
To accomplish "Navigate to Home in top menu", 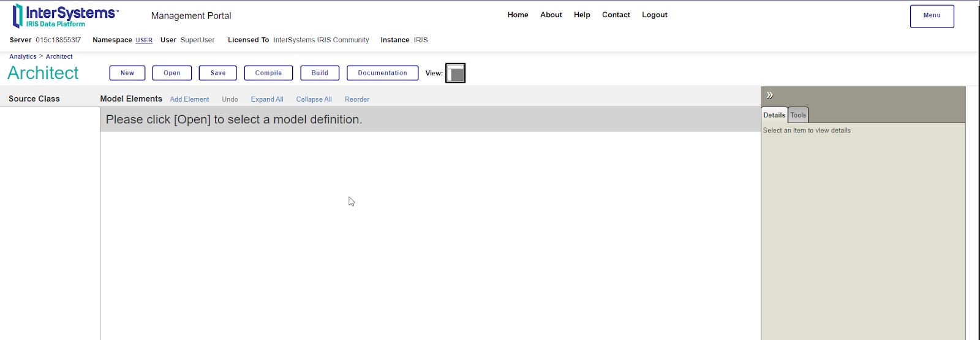I will pyautogui.click(x=518, y=15).
